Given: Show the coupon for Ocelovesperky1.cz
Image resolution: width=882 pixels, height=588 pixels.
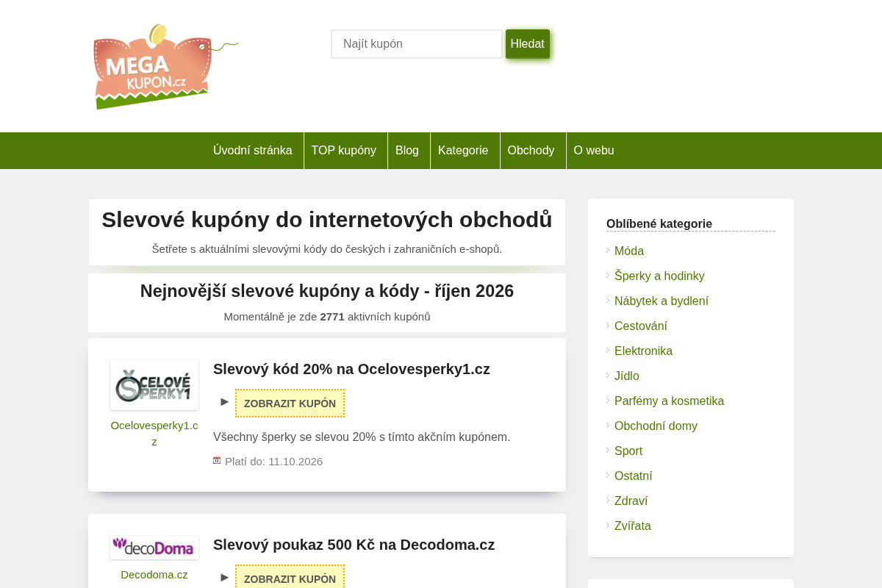Looking at the screenshot, I should (x=290, y=404).
